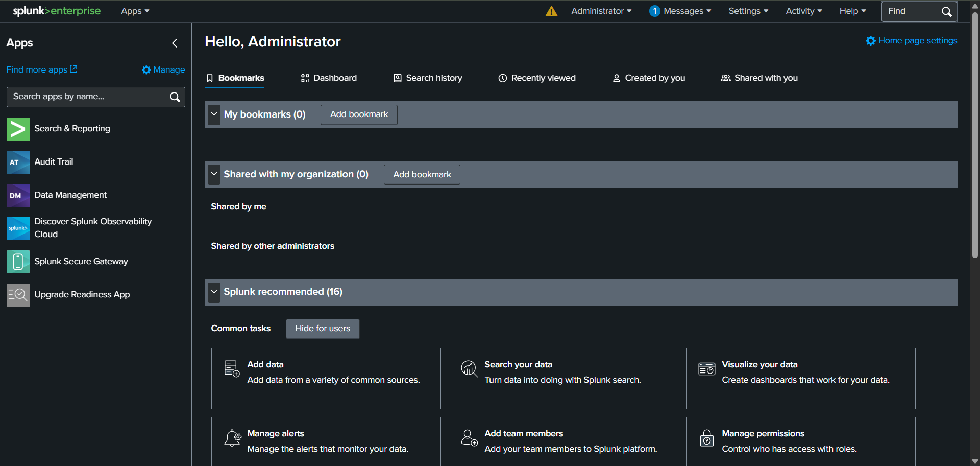Click the yellow warning triangle icon
This screenshot has width=980, height=466.
pos(551,11)
